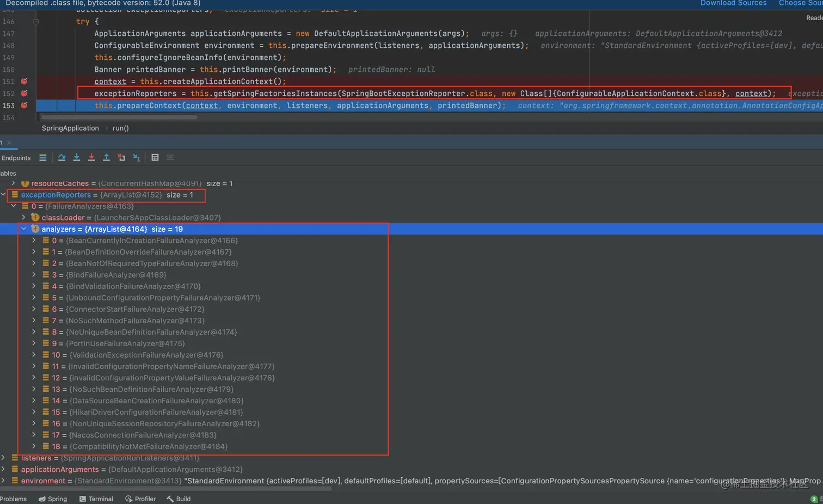The height and width of the screenshot is (504, 823).
Task: Select UnboundConfigurationPropertyFailureAnalyzer@4171 row
Action: pos(411,297)
